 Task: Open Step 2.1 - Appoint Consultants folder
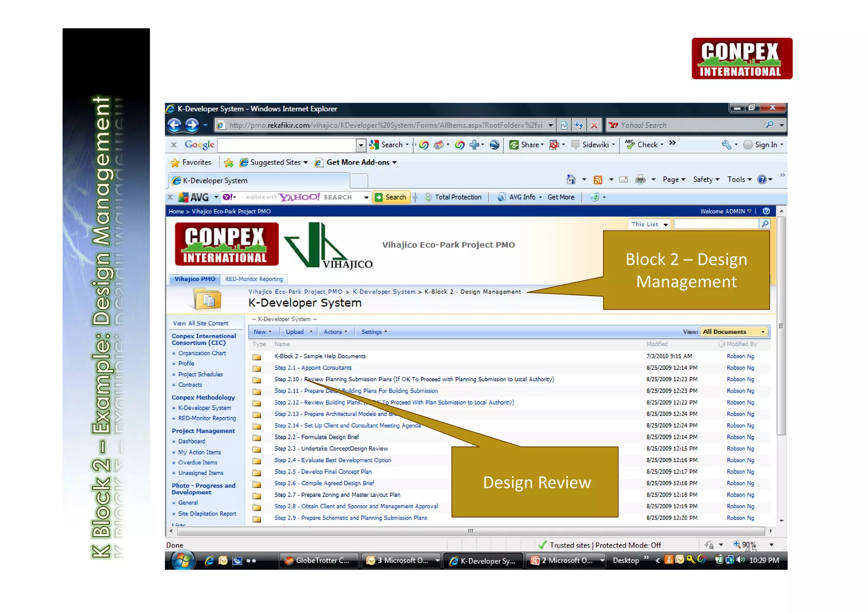[313, 368]
